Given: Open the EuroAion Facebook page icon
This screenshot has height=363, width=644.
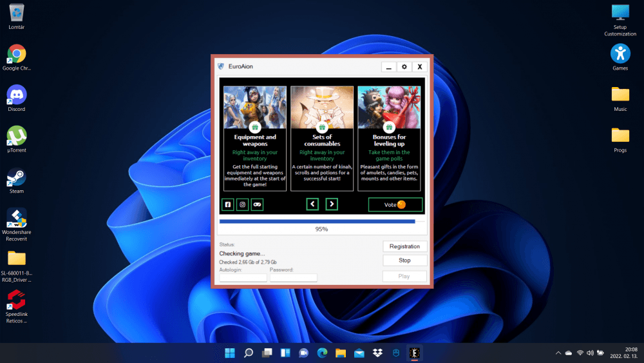Looking at the screenshot, I should 227,204.
